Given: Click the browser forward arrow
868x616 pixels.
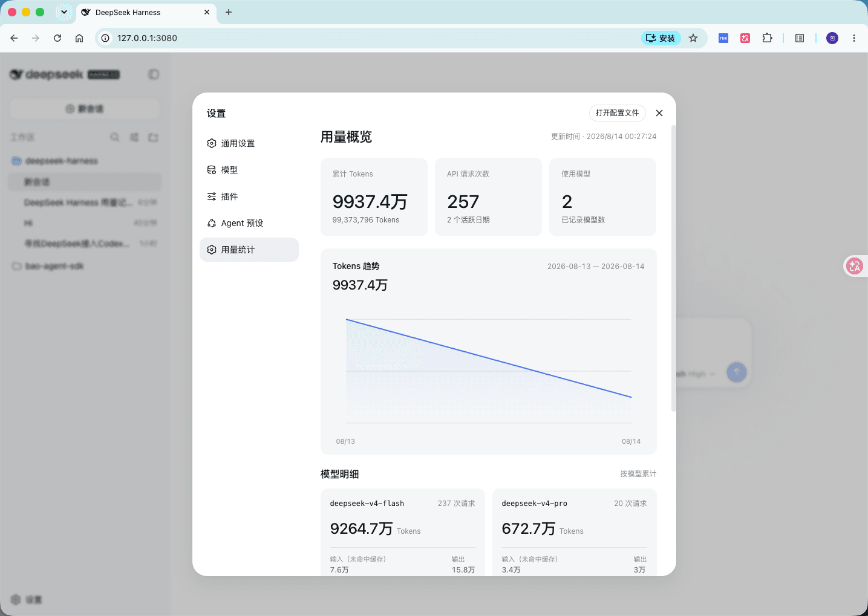Looking at the screenshot, I should tap(36, 38).
